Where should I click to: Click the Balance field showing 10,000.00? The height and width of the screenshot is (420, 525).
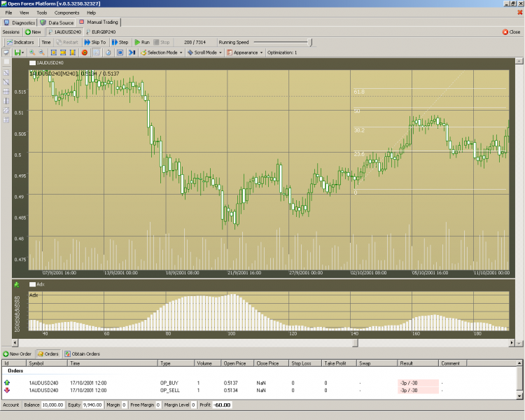[53, 405]
